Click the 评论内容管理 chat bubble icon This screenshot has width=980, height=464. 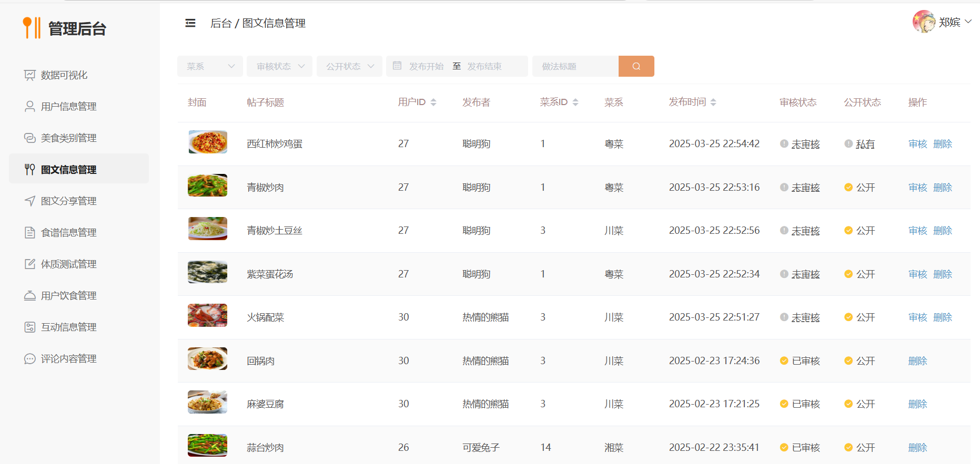[29, 358]
